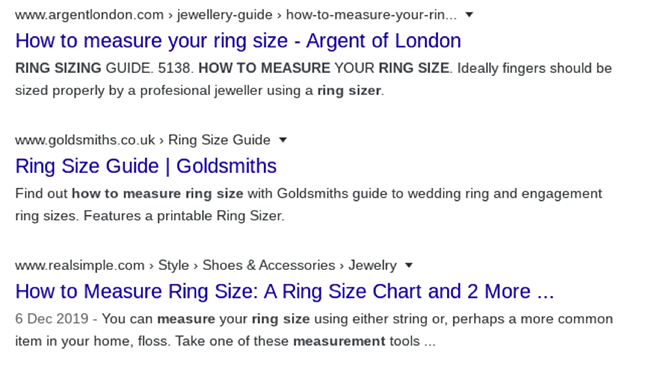
Task: Click the www.goldsmiths.co.uk URL text
Action: [x=85, y=140]
